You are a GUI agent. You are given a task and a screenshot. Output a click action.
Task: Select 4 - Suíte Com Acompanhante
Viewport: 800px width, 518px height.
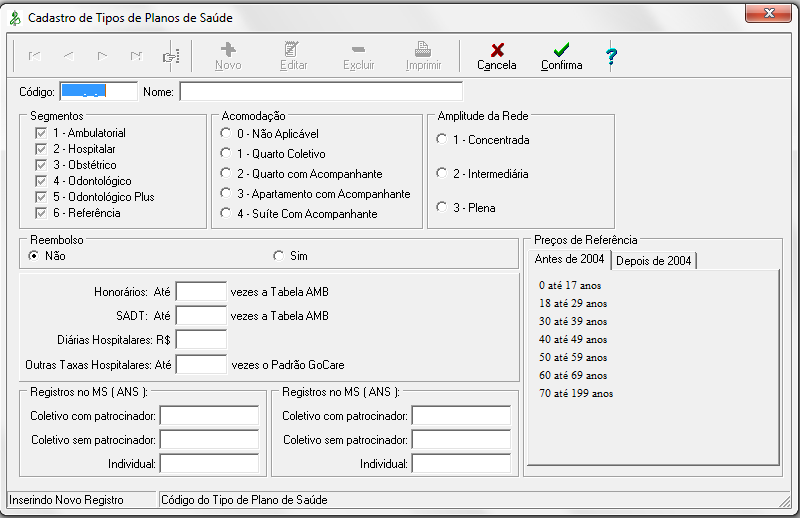coord(226,212)
